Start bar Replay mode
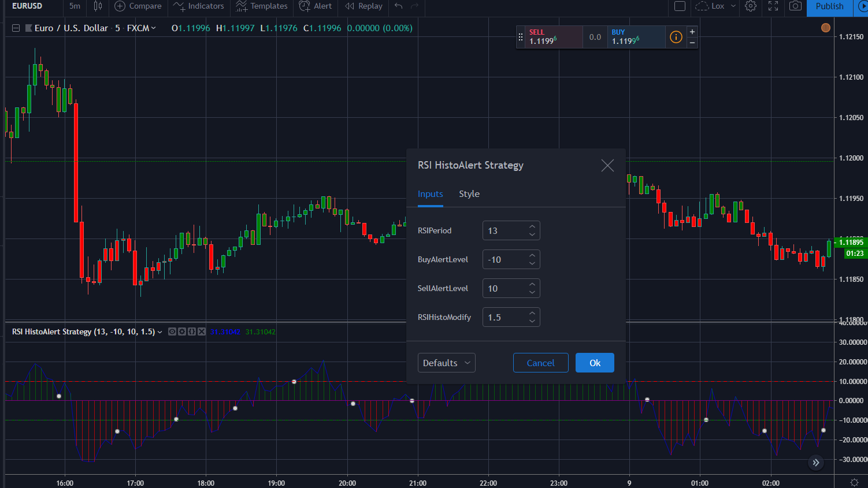Viewport: 868px width, 488px height. point(363,6)
